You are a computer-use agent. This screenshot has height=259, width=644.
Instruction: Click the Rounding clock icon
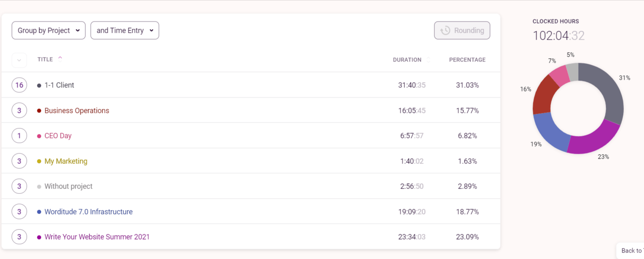pyautogui.click(x=445, y=30)
